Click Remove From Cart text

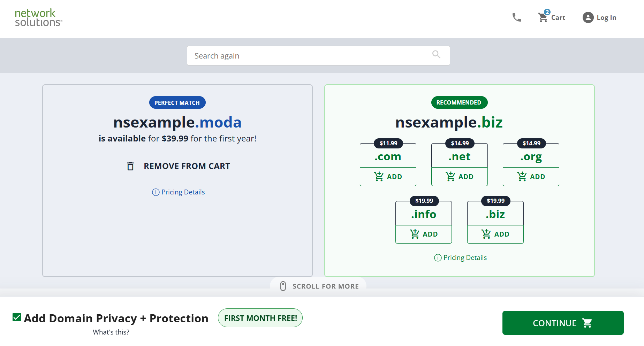pos(187,166)
